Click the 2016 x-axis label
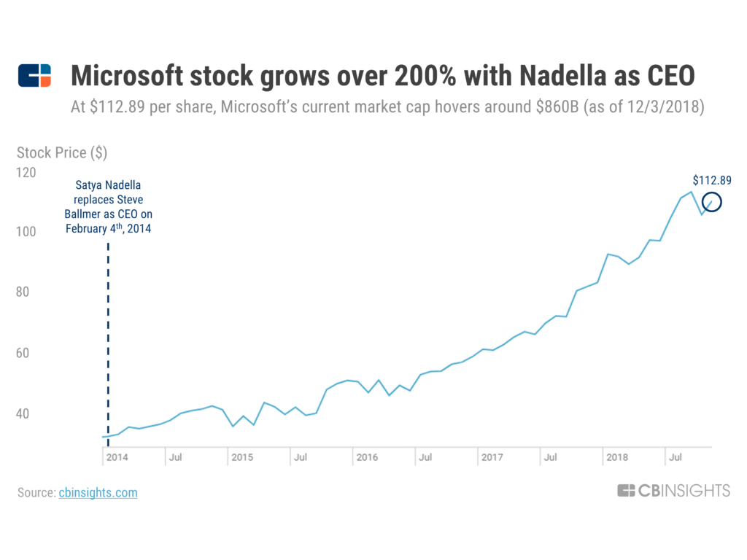747x560 pixels. [x=367, y=457]
